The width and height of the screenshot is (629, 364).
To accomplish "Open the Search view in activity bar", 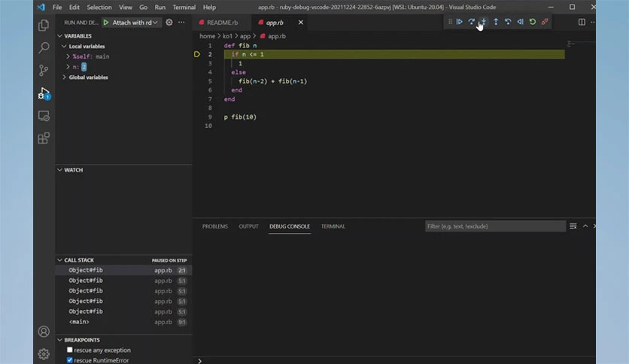I will coord(44,47).
